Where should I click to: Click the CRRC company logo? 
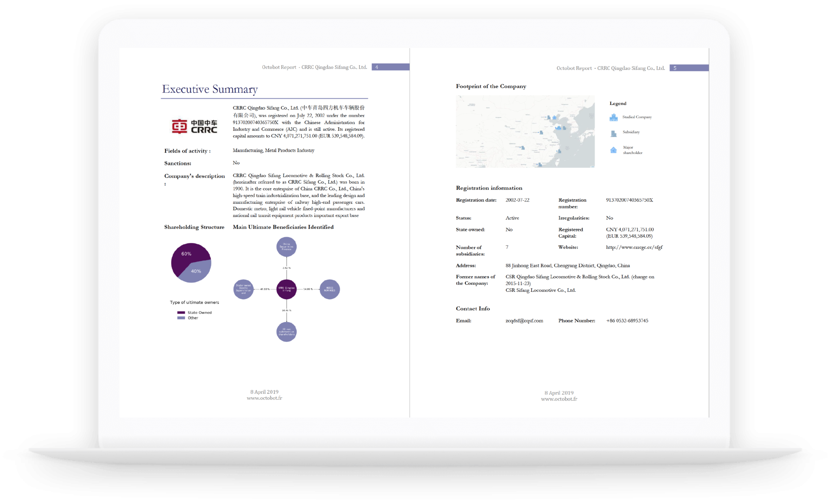click(x=194, y=127)
